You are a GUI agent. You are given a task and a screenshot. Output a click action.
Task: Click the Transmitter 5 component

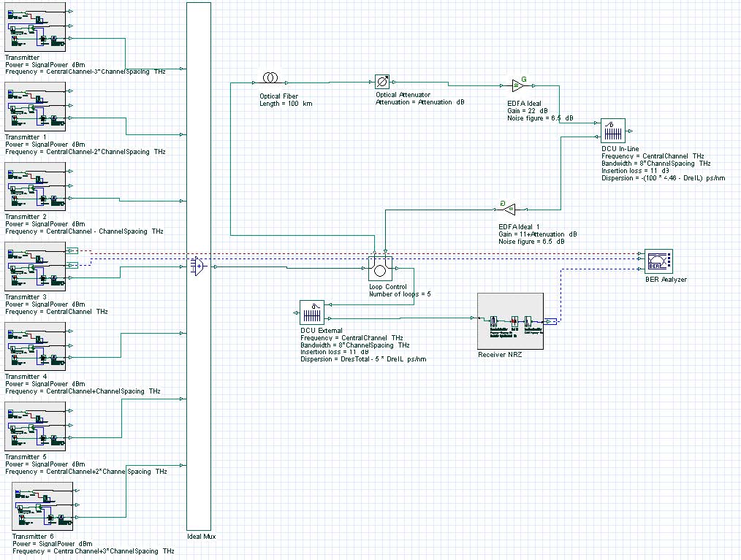[x=35, y=426]
